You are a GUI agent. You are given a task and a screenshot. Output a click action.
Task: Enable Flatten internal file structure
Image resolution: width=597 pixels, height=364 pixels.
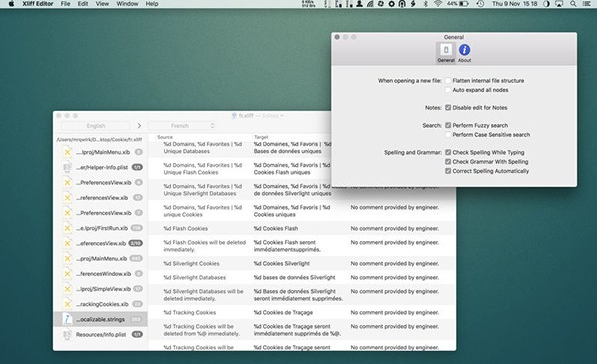448,81
